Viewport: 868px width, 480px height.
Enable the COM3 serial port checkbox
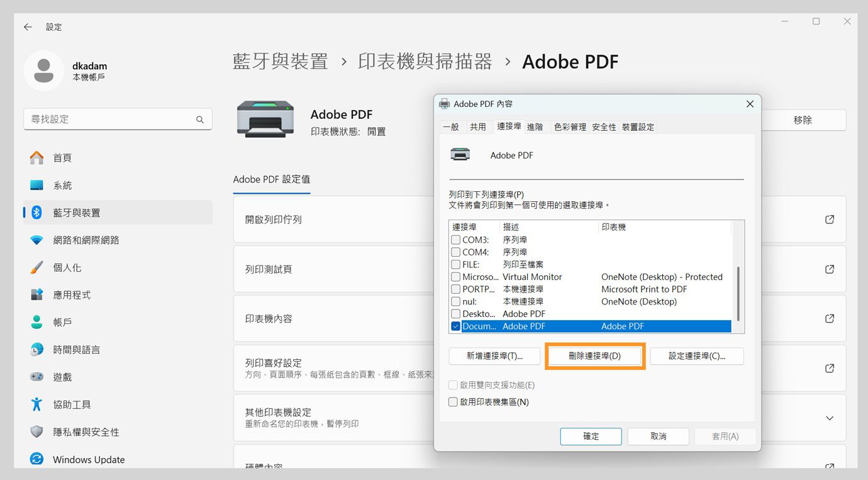(x=456, y=239)
